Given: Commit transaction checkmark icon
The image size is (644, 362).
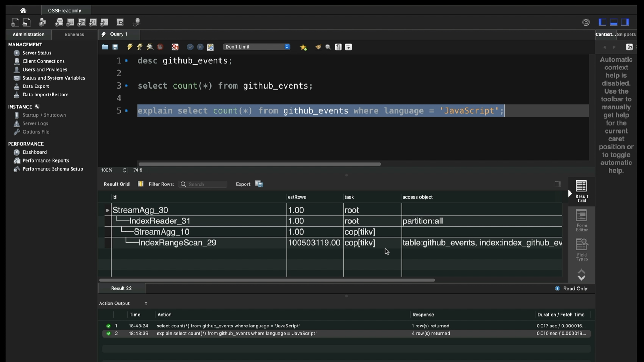Looking at the screenshot, I should click(x=190, y=47).
